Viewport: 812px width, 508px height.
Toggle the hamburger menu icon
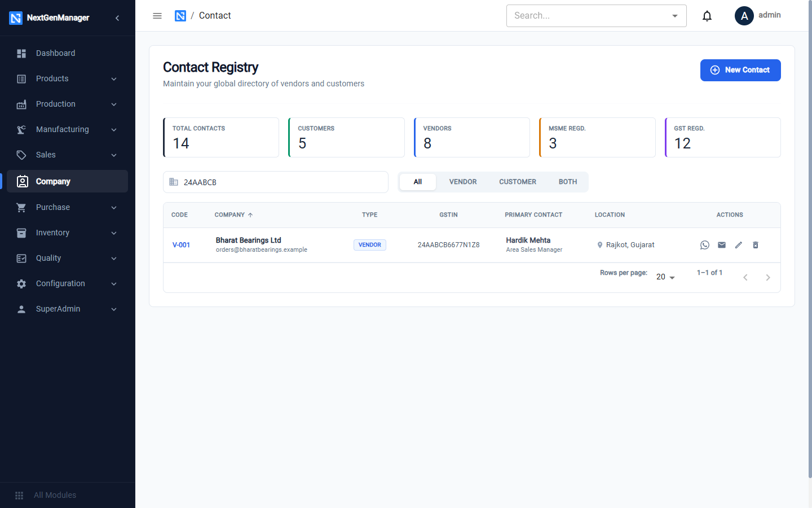click(x=157, y=16)
